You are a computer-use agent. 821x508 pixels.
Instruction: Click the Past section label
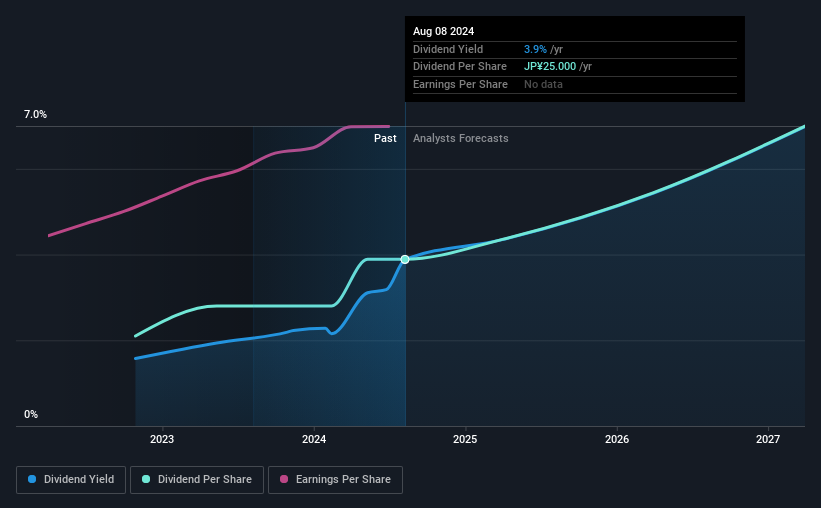click(385, 138)
